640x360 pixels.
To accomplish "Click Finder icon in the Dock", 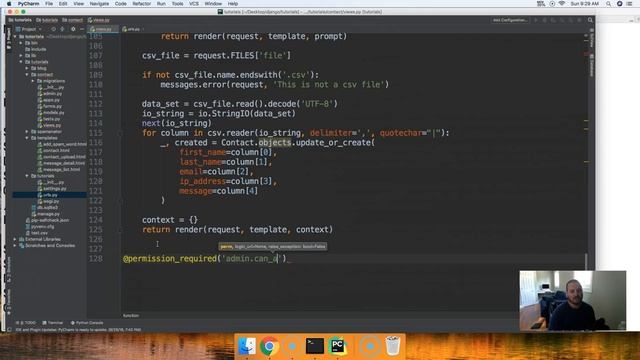I will tap(247, 346).
